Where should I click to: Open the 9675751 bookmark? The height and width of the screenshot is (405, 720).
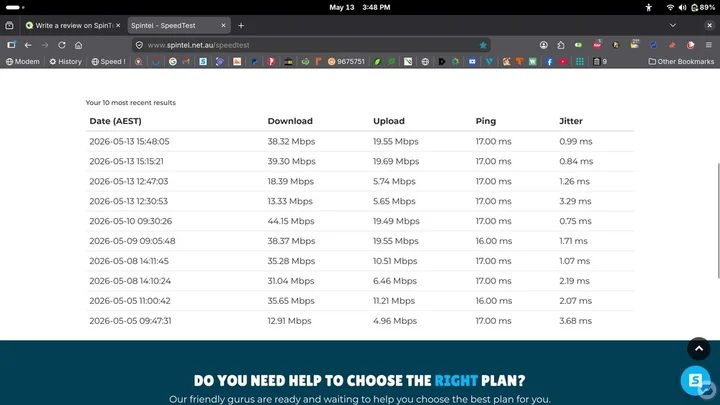346,62
